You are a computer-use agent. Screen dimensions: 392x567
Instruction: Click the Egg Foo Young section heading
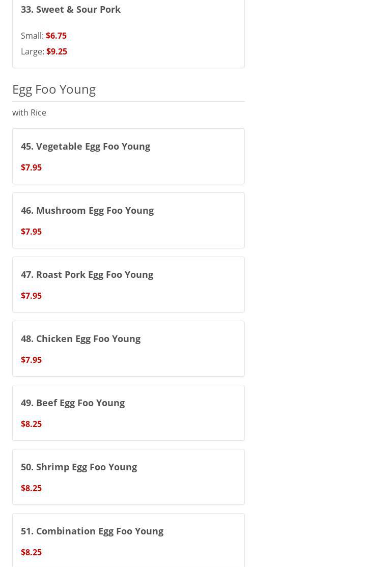[x=54, y=89]
